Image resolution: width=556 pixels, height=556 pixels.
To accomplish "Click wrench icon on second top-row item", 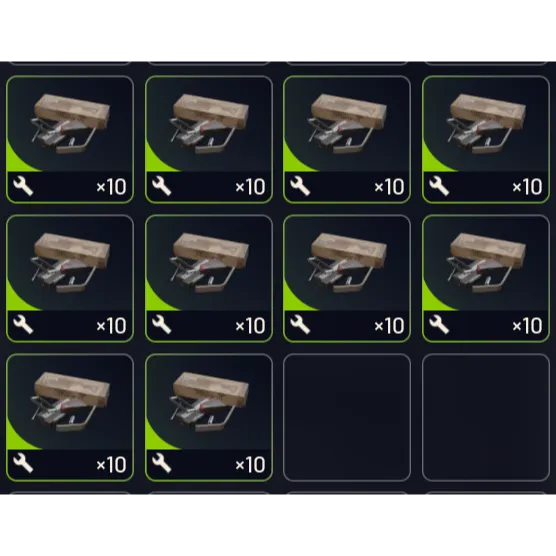I will click(162, 187).
